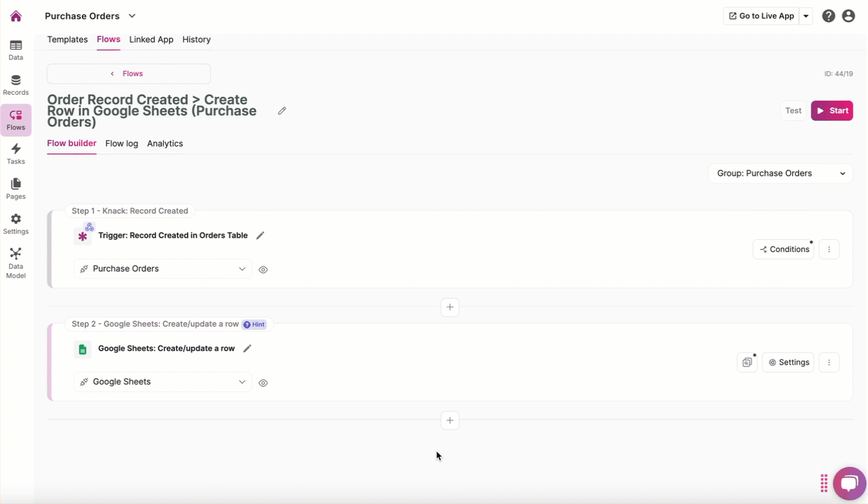This screenshot has height=504, width=868.
Task: Click the field mapping icon on the Google Sheets step
Action: 747,362
